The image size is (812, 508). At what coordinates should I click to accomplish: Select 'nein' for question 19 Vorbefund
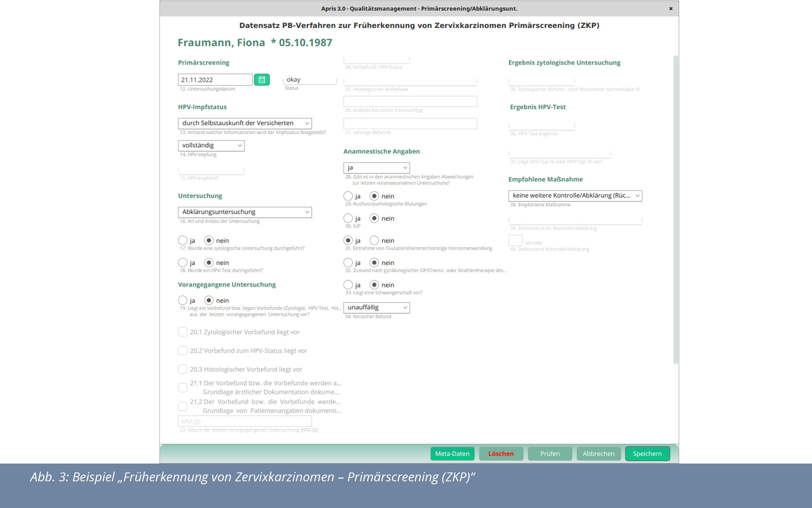pos(209,300)
